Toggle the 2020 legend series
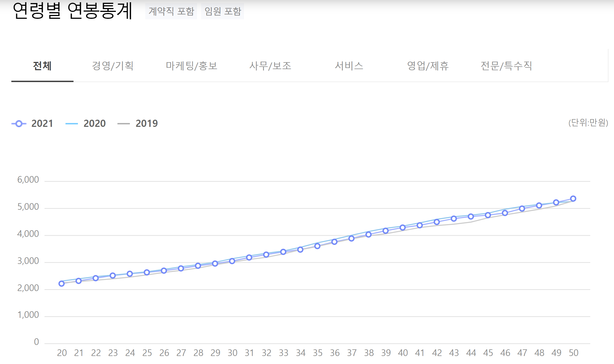Viewport: 614px width, 364px height. [95, 124]
